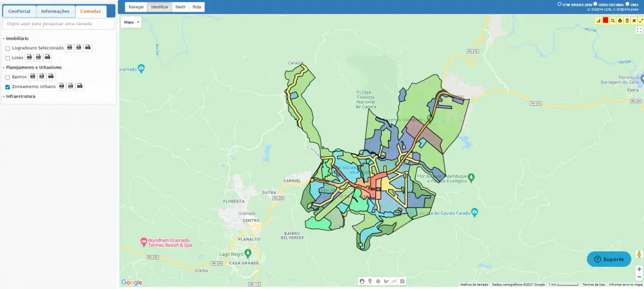Open the Suporte help button

(x=609, y=259)
